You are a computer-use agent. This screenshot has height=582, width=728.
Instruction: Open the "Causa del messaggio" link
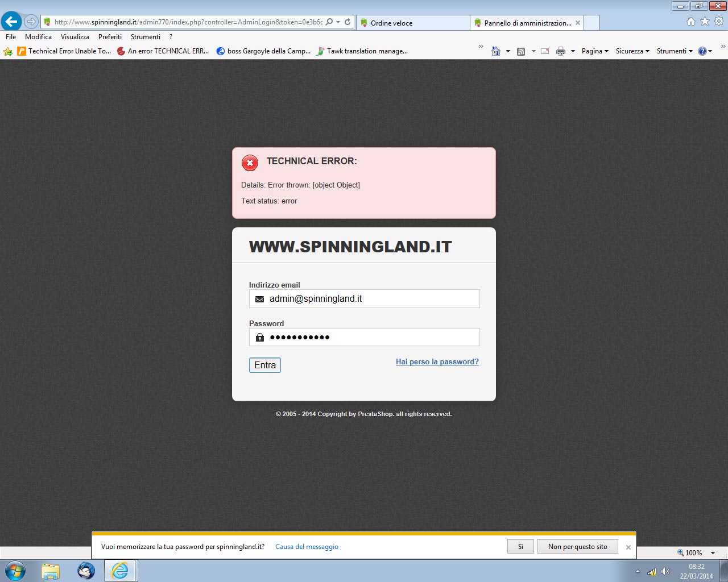[x=307, y=547]
